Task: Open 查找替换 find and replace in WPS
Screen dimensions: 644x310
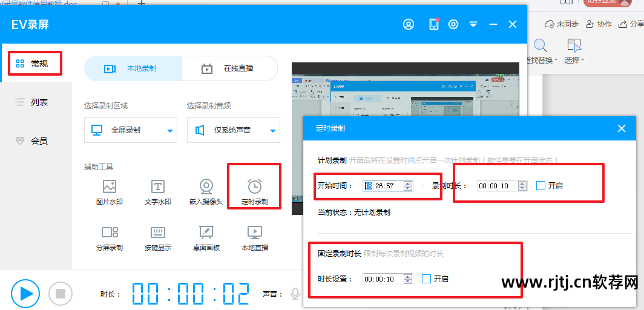Action: (x=540, y=51)
